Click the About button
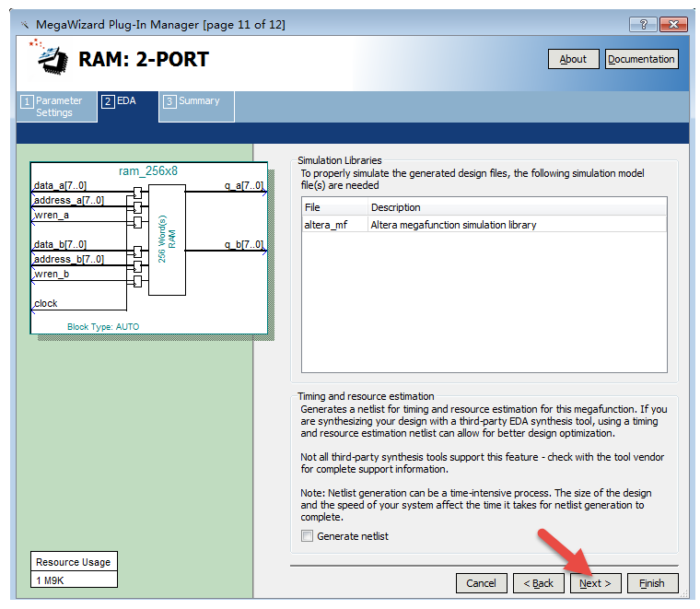Screen dimensions: 700x609 tap(573, 59)
